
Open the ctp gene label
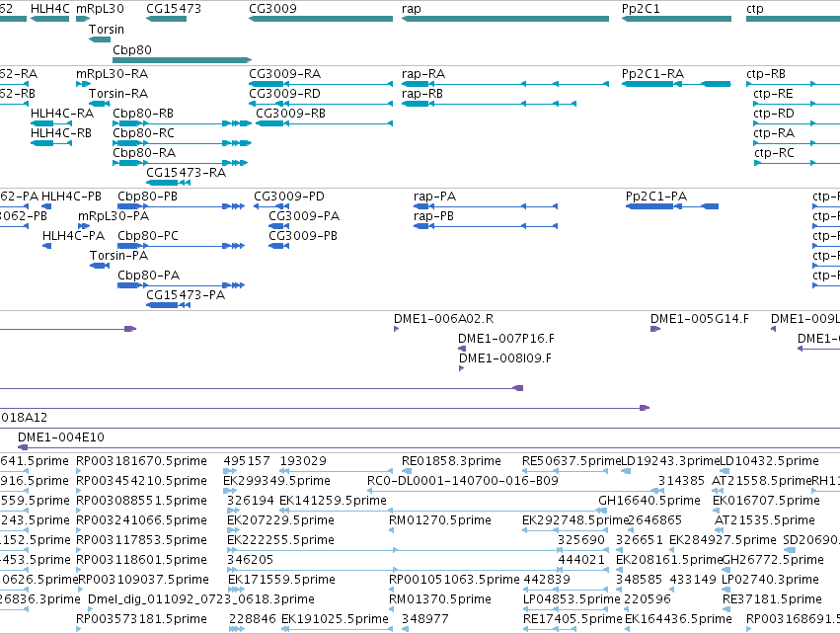(x=755, y=9)
